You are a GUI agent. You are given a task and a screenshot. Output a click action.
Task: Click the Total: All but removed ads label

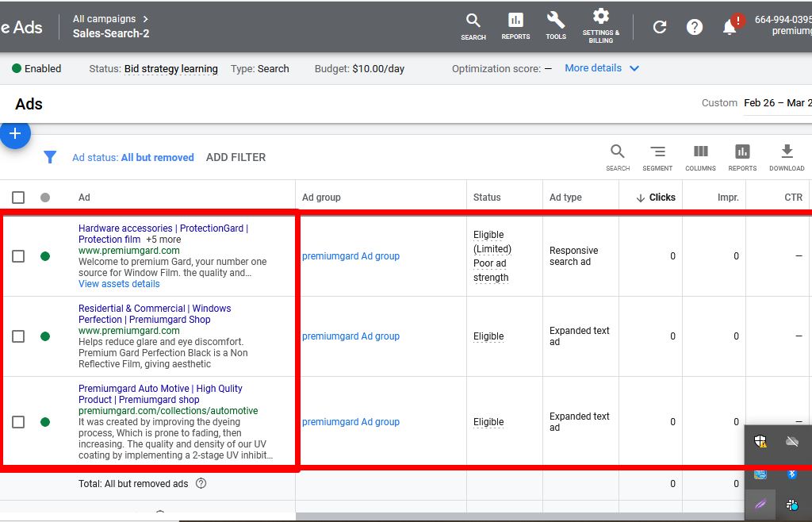(133, 484)
